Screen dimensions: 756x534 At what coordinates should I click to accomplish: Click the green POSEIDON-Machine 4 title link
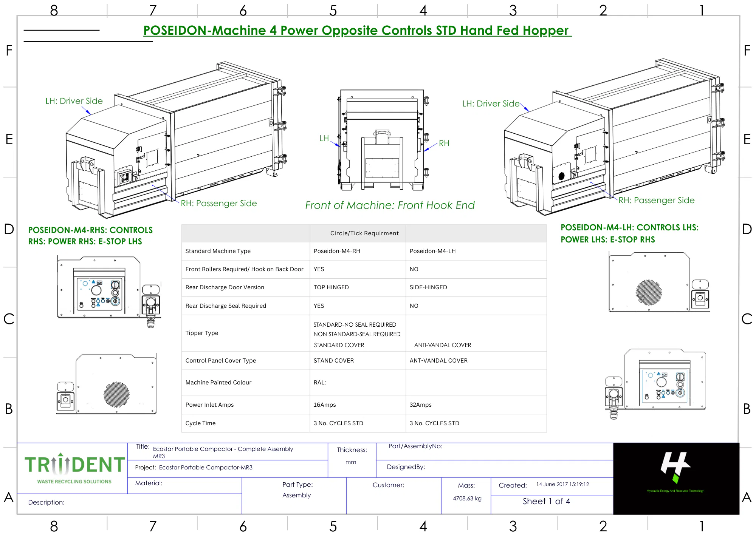point(357,30)
